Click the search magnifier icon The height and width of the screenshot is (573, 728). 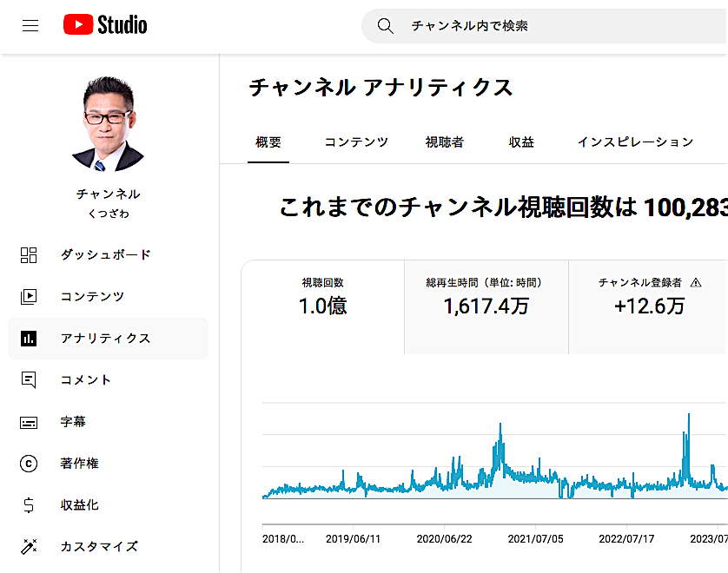point(386,26)
